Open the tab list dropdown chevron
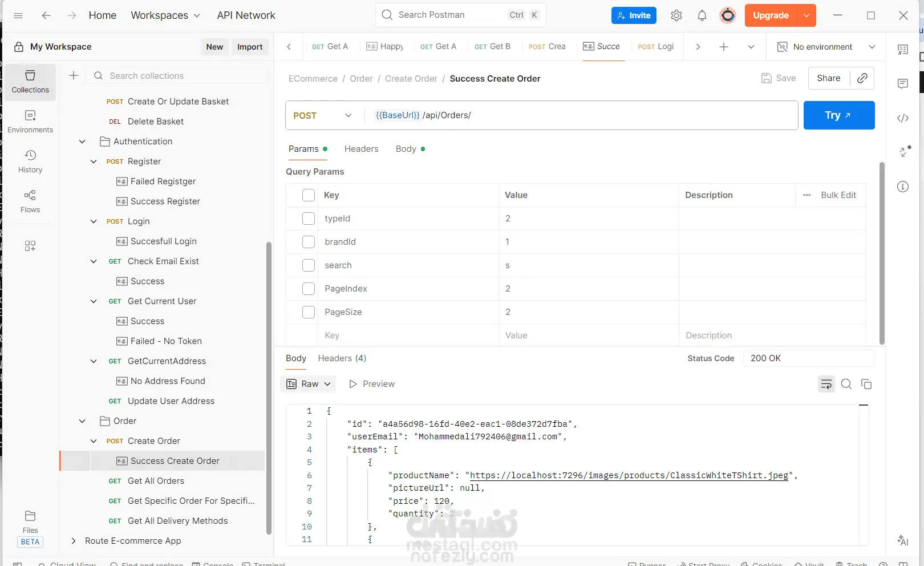 coord(751,47)
